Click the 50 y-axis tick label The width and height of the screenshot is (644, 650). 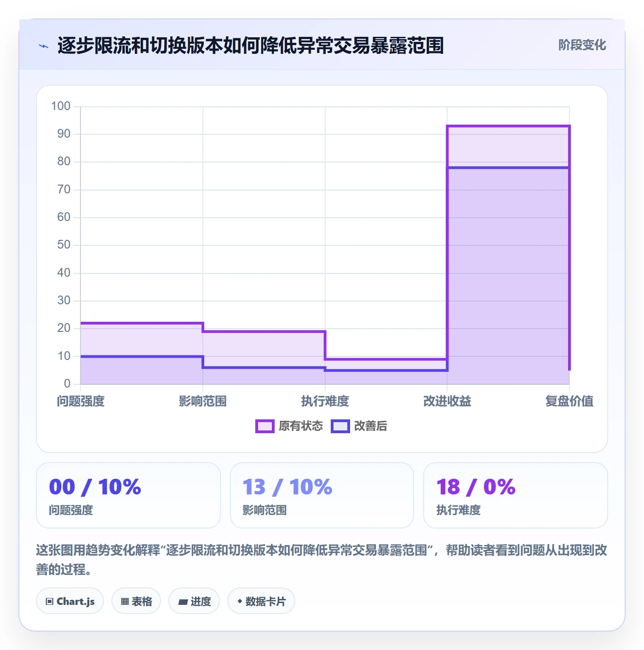64,245
